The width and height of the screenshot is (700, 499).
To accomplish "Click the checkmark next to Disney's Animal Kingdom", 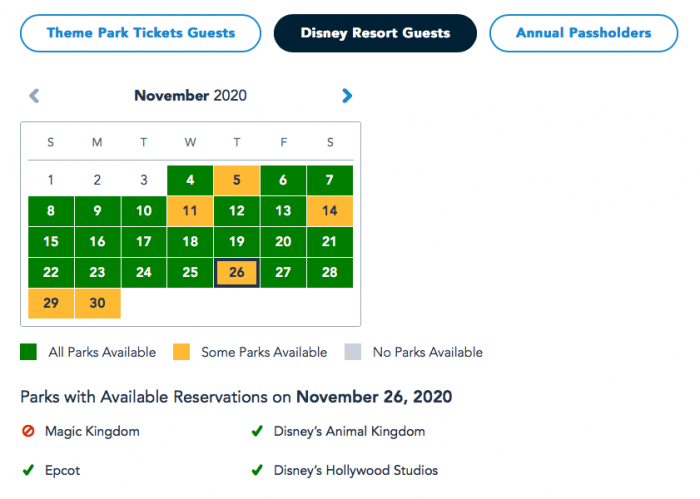I will click(x=257, y=432).
